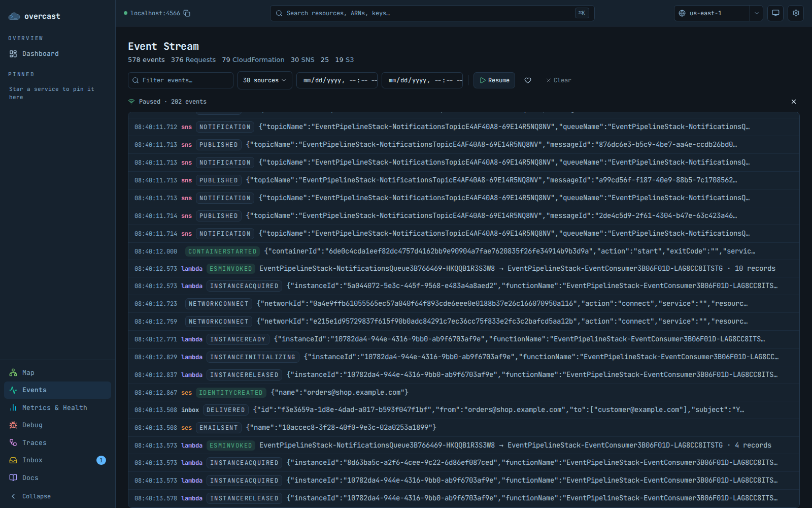Click the monitor display icon in top bar
The width and height of the screenshot is (812, 508).
coord(775,13)
